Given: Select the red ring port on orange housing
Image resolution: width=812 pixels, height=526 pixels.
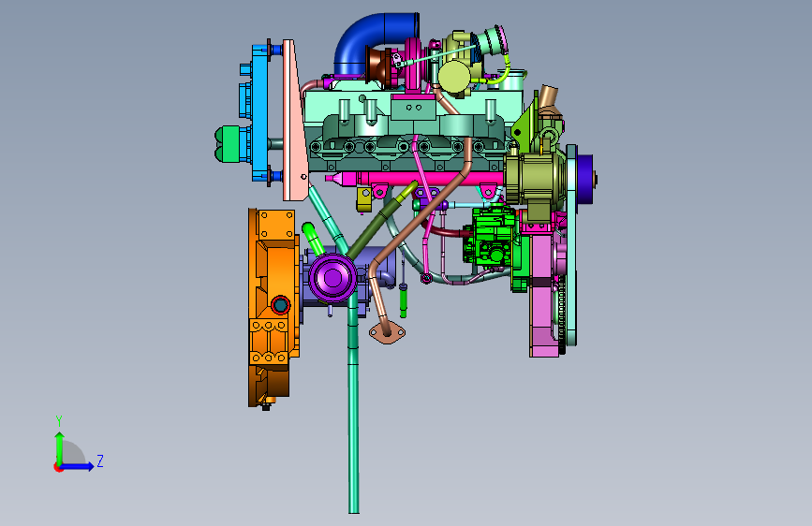Looking at the screenshot, I should (x=281, y=305).
